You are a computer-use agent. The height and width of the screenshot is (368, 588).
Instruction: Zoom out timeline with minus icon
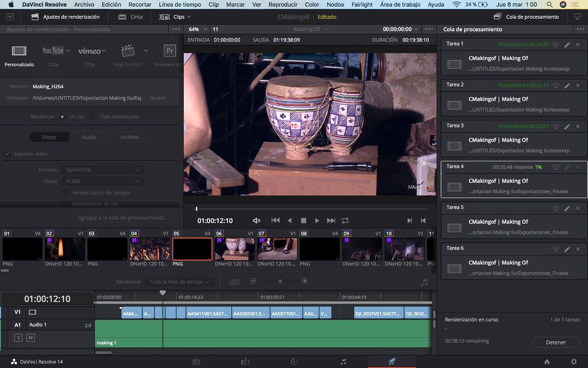(x=253, y=281)
